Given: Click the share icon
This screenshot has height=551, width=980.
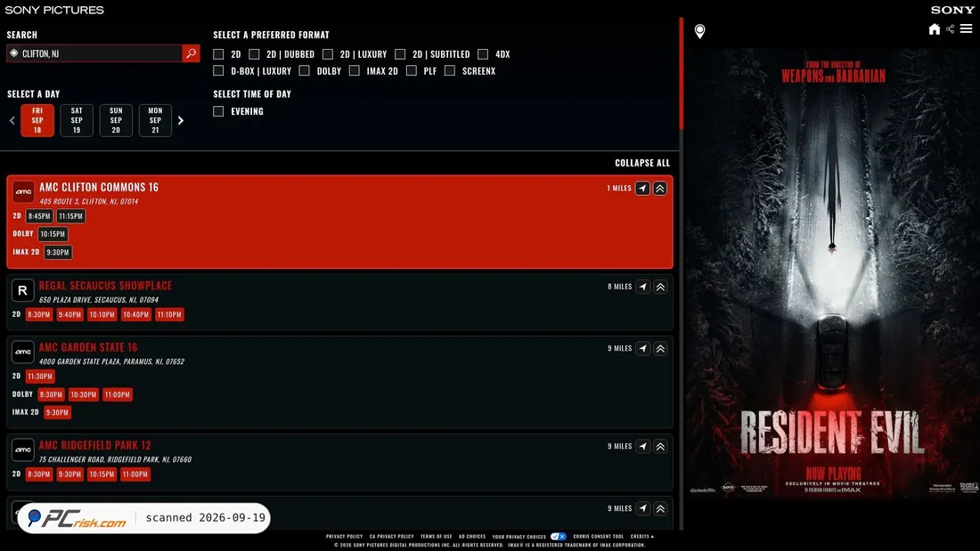Looking at the screenshot, I should (x=950, y=28).
